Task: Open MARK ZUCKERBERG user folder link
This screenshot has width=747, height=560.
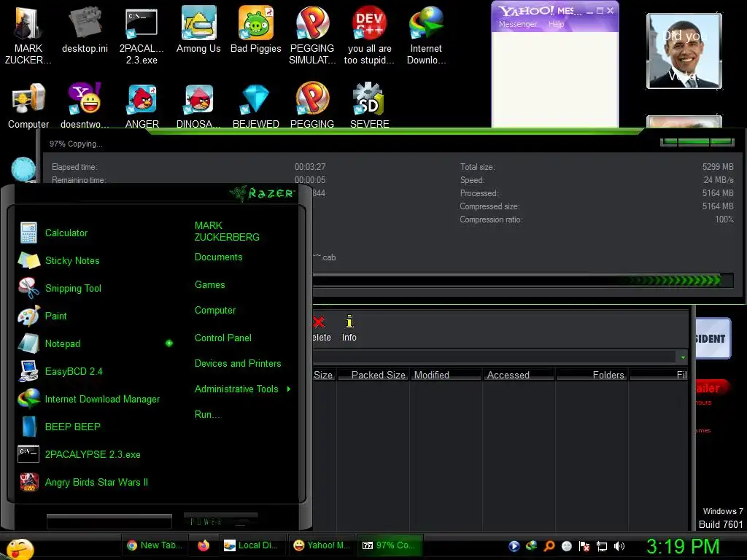Action: click(x=227, y=231)
